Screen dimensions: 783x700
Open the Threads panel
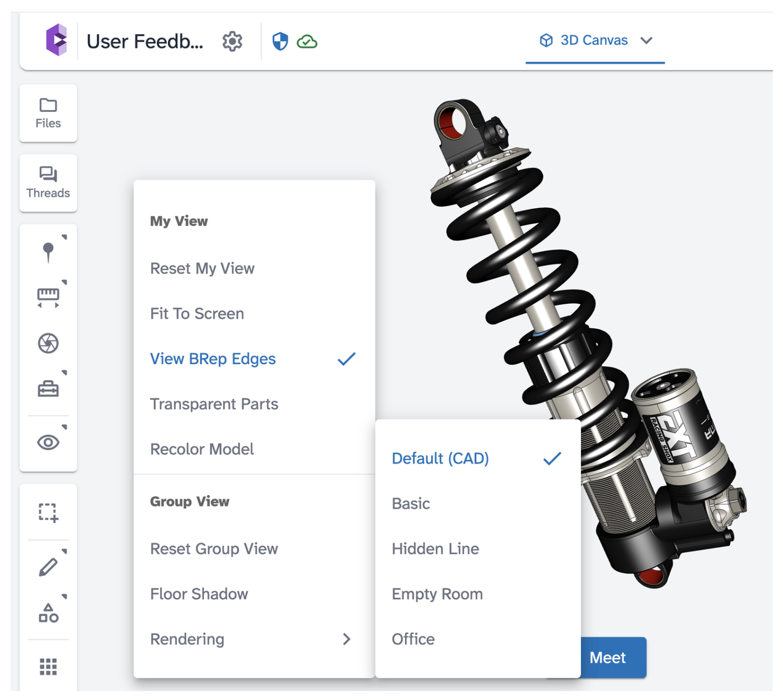pos(48,183)
